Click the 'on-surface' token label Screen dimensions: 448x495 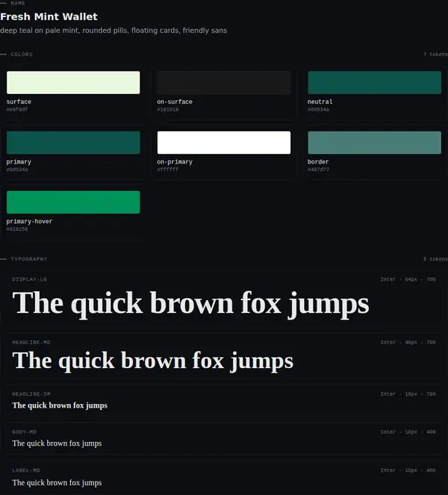[x=175, y=102]
